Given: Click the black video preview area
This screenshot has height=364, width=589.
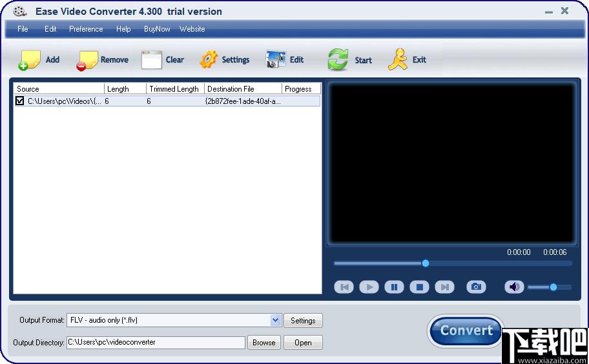Looking at the screenshot, I should click(x=452, y=163).
